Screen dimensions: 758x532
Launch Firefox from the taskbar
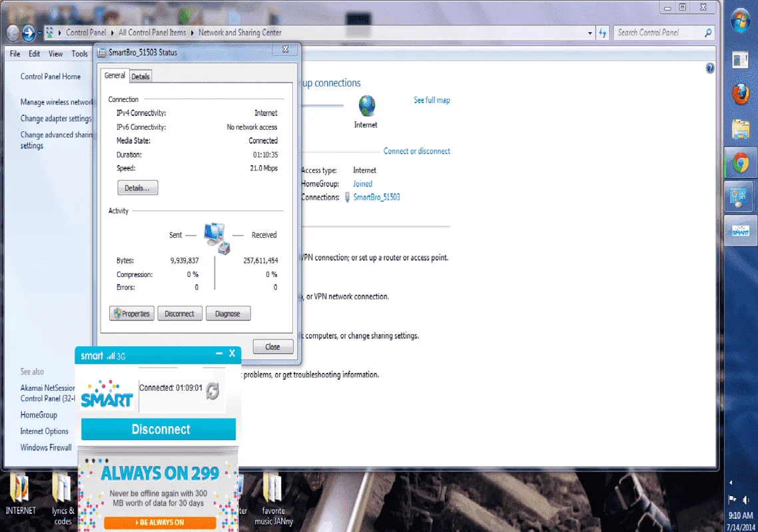tap(741, 94)
